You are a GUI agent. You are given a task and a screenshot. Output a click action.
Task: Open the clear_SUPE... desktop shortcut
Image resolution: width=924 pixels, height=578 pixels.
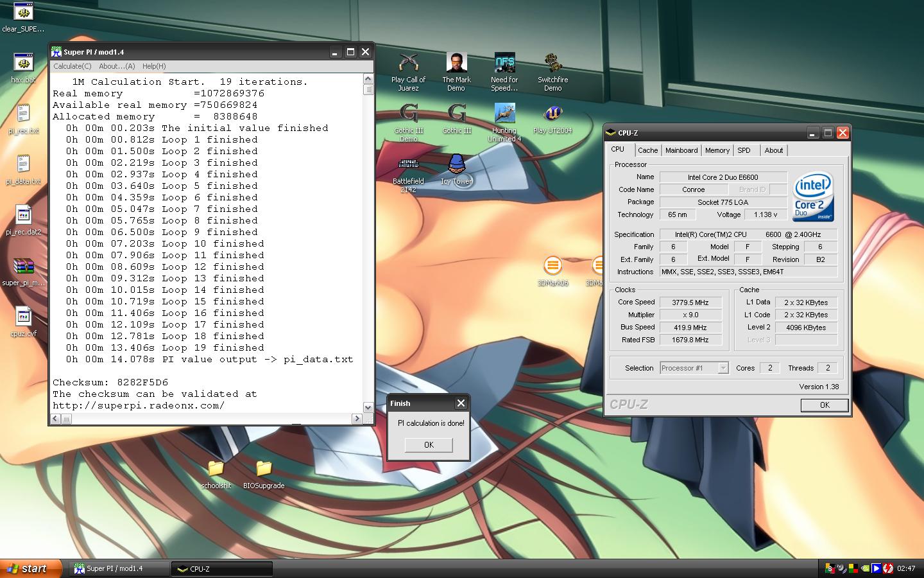(23, 18)
